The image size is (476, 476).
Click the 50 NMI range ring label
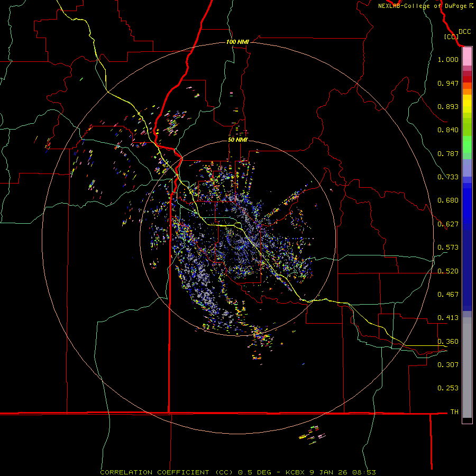(x=237, y=140)
